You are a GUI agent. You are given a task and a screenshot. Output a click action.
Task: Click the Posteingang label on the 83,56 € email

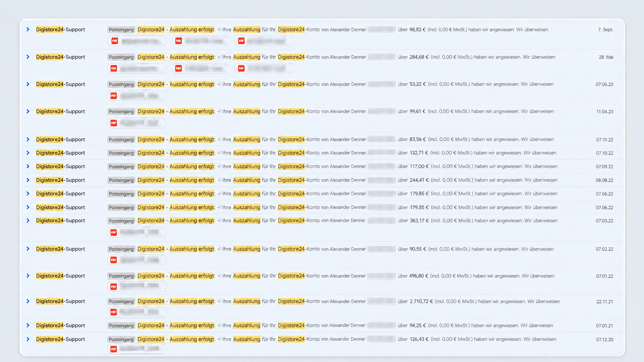(x=121, y=140)
